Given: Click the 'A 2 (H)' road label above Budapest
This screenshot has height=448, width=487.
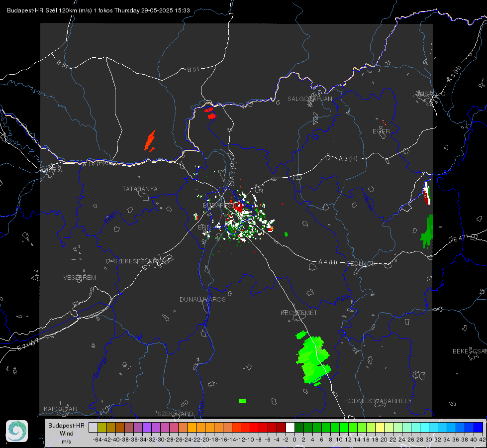Looking at the screenshot, I should coord(233,171).
